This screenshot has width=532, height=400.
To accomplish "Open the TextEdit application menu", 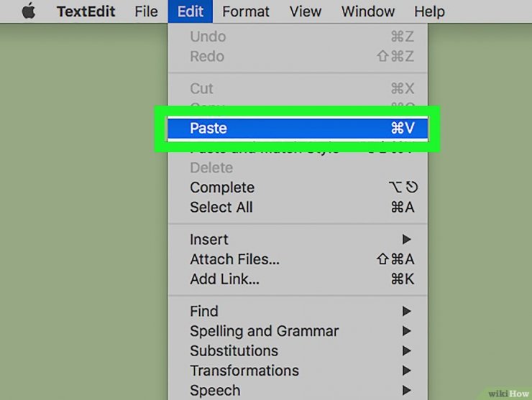I will click(x=86, y=11).
